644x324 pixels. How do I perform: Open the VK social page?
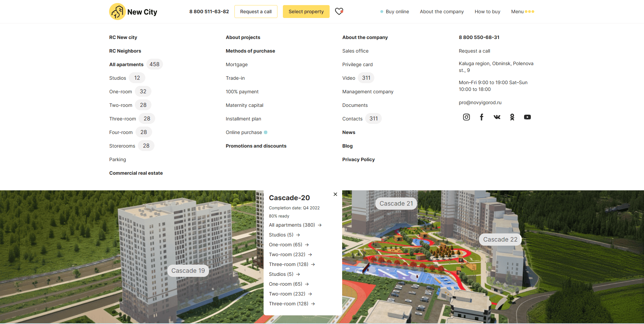tap(497, 117)
